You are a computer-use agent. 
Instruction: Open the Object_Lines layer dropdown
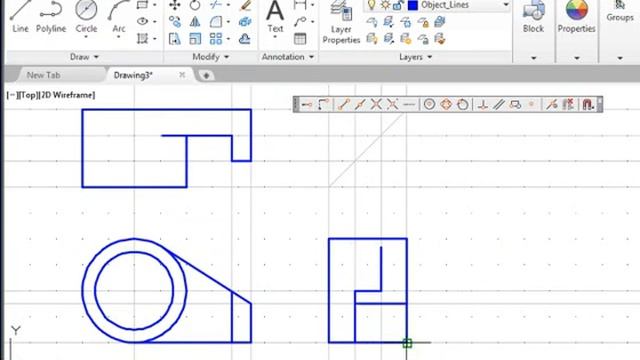point(506,5)
